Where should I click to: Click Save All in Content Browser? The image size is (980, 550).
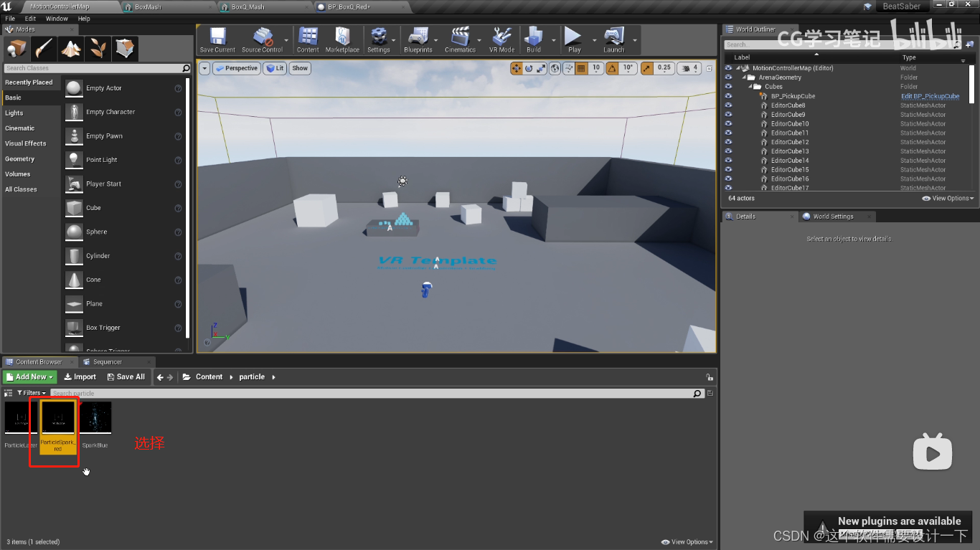[126, 376]
